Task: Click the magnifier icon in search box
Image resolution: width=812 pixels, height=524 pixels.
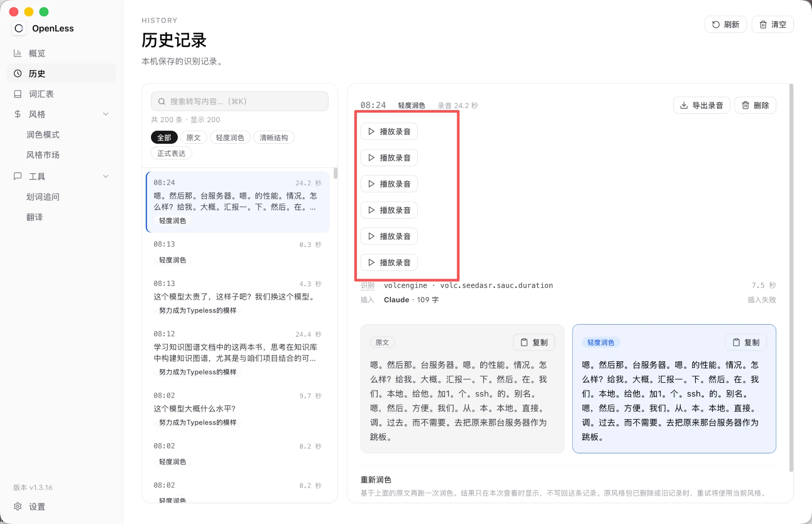Action: point(162,102)
